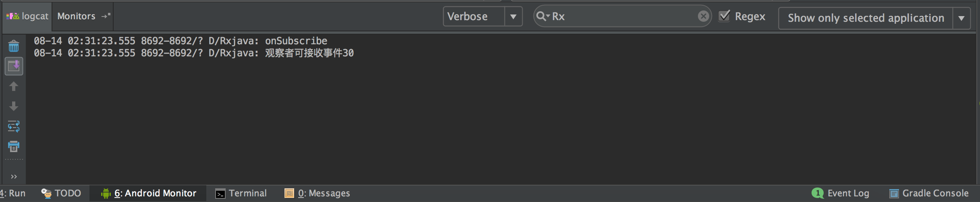Image resolution: width=980 pixels, height=202 pixels.
Task: Clear the Rx search filter text
Action: pos(703,16)
